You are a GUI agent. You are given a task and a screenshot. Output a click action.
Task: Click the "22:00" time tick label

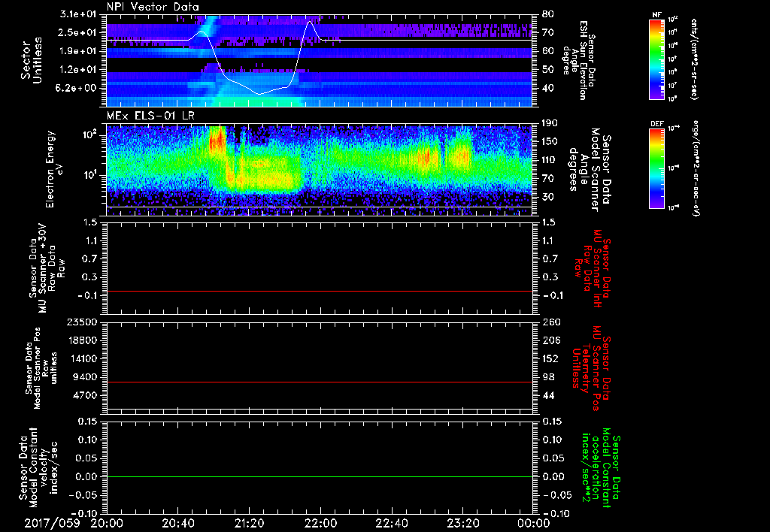320,523
